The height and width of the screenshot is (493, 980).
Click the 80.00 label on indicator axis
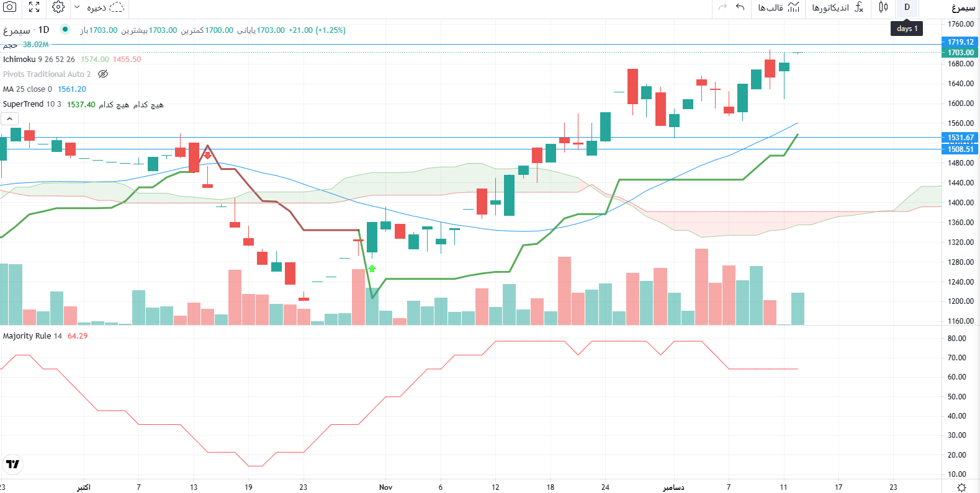pos(956,339)
